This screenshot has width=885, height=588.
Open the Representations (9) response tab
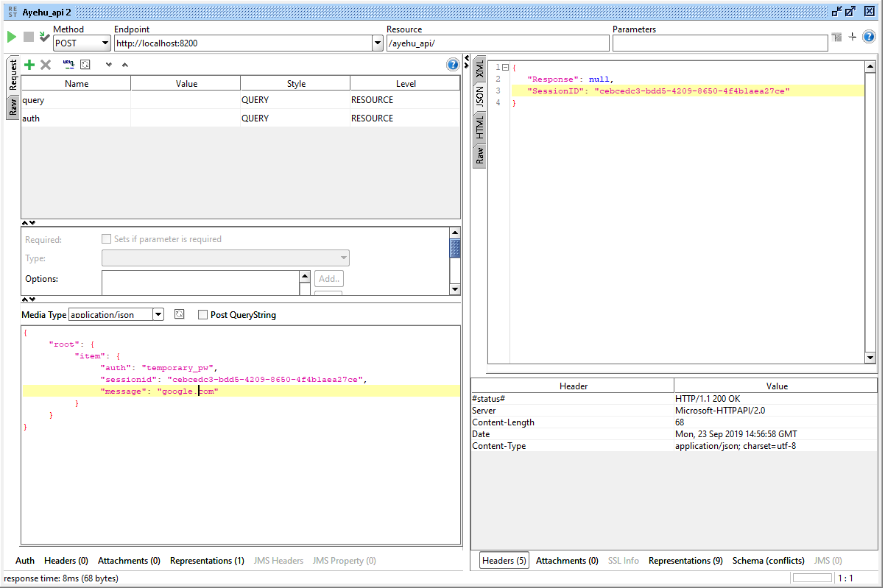(x=685, y=561)
